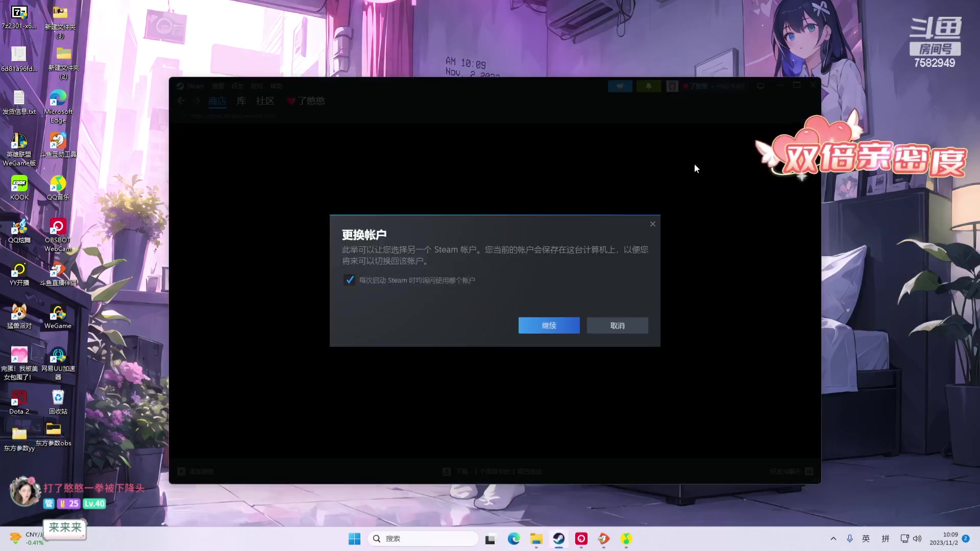The height and width of the screenshot is (551, 980).
Task: Select 完蛋!我被美女包围了! game icon
Action: tap(19, 363)
